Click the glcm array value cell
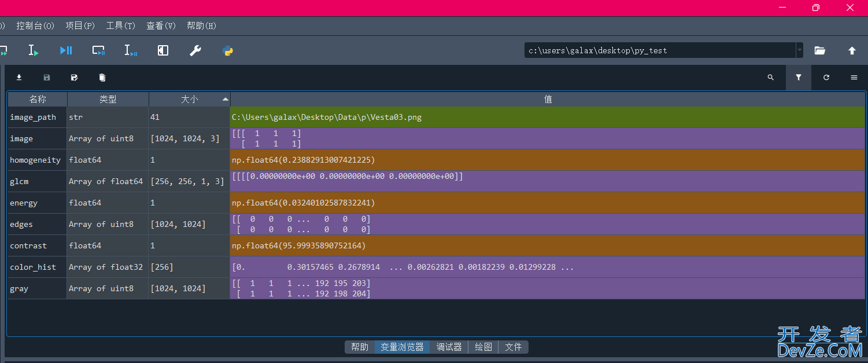Image resolution: width=868 pixels, height=363 pixels. click(548, 181)
